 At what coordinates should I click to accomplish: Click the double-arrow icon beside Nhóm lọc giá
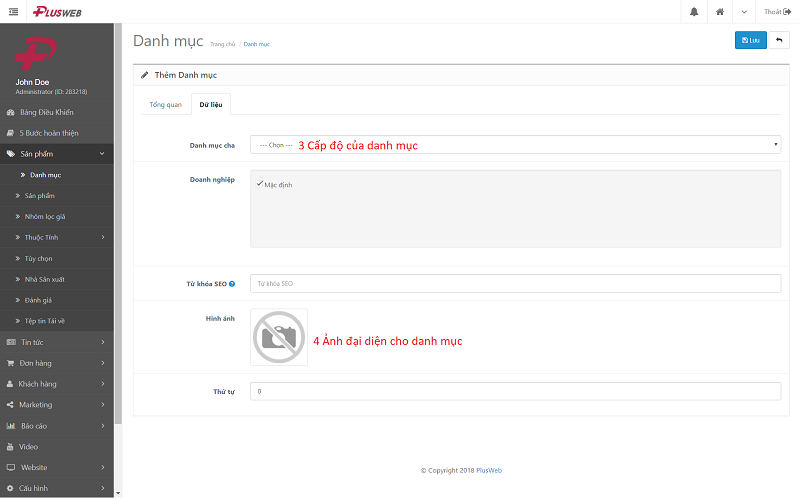click(x=17, y=217)
